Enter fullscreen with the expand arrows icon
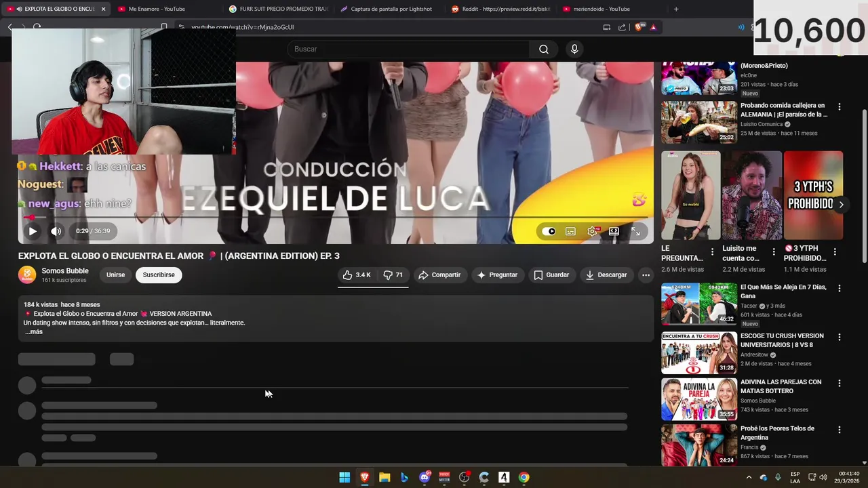This screenshot has height=488, width=868. [x=635, y=231]
